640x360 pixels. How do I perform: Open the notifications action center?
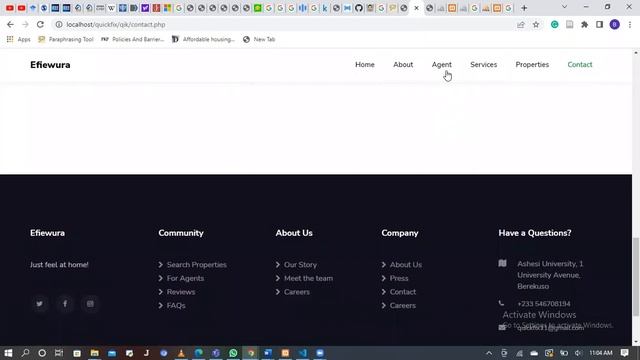click(624, 353)
